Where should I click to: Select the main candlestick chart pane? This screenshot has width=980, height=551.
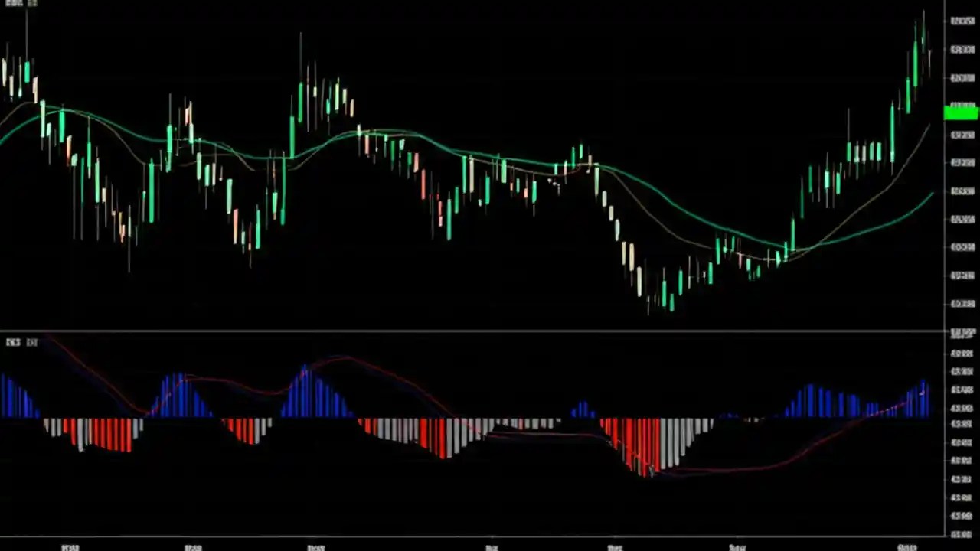click(459, 168)
